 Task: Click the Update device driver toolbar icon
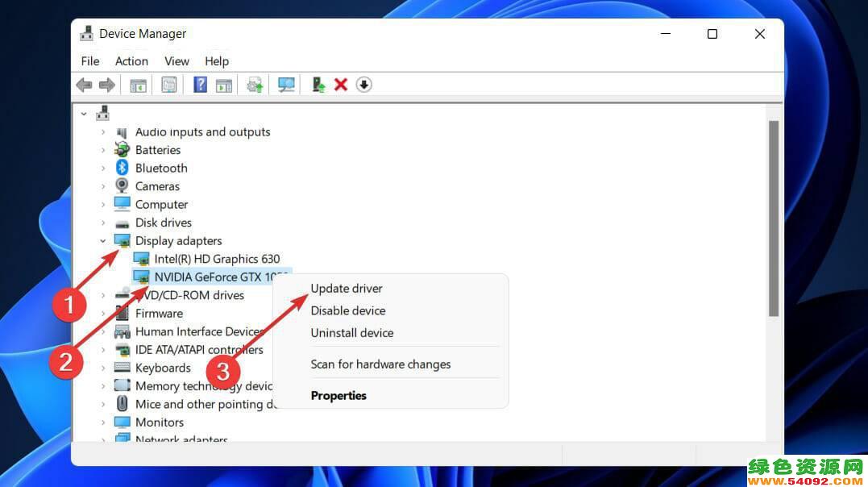click(x=255, y=85)
